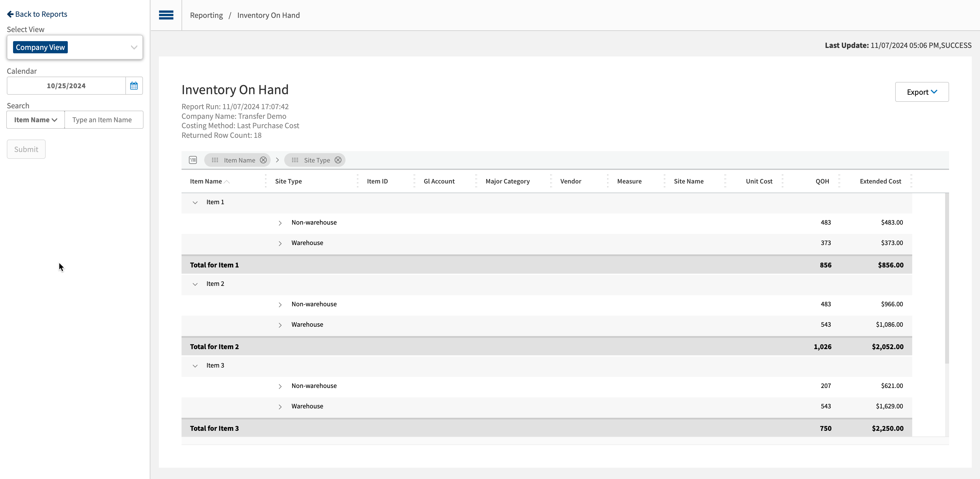Expand the Warehouse row under Item 3

click(280, 407)
